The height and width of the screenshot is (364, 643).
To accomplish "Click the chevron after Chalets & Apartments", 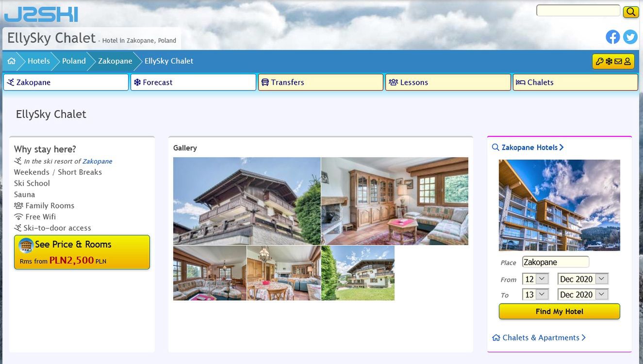I will click(x=583, y=338).
